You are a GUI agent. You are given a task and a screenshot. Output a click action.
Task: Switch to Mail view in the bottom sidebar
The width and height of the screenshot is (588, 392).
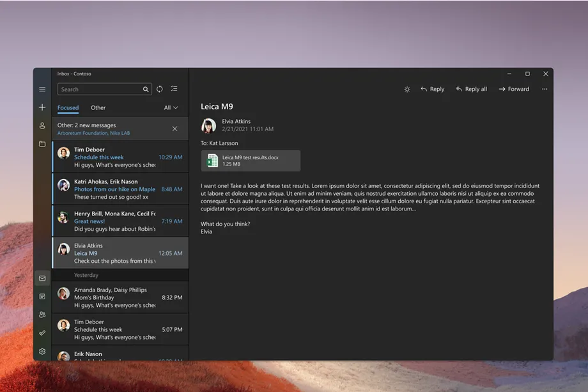(x=42, y=278)
